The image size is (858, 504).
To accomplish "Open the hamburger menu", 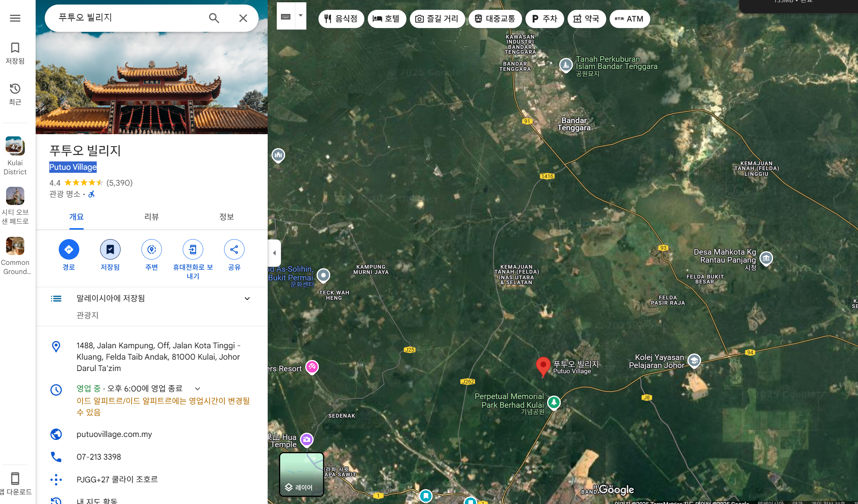I will point(15,18).
